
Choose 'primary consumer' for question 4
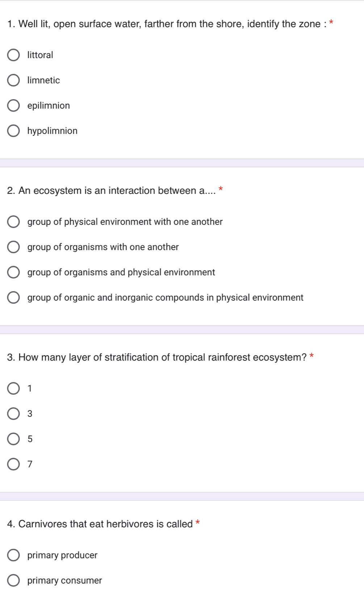14,581
